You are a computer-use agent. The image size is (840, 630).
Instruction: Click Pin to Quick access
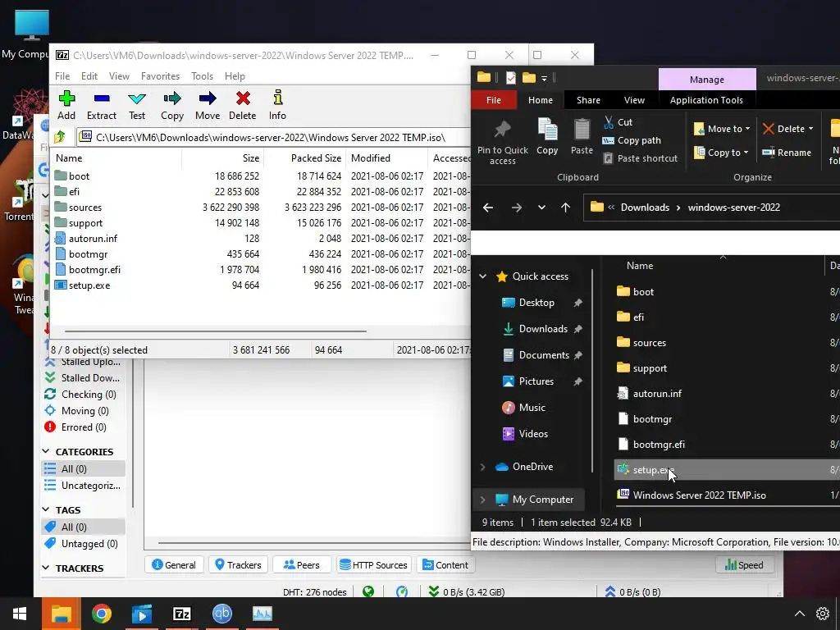coord(503,142)
